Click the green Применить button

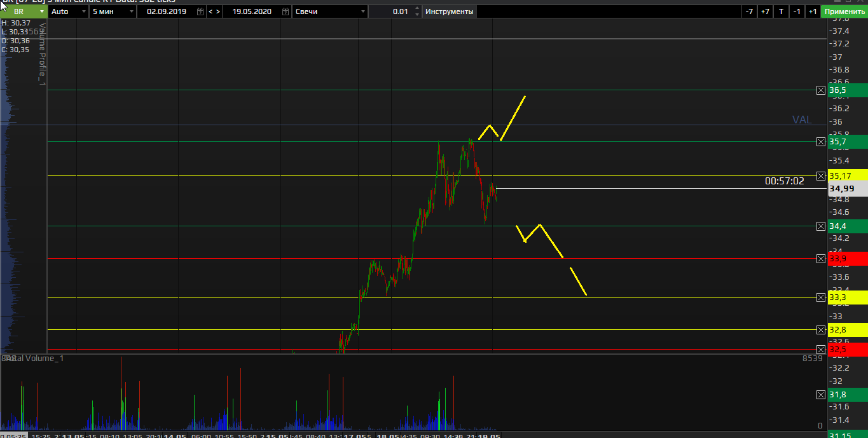pos(844,11)
